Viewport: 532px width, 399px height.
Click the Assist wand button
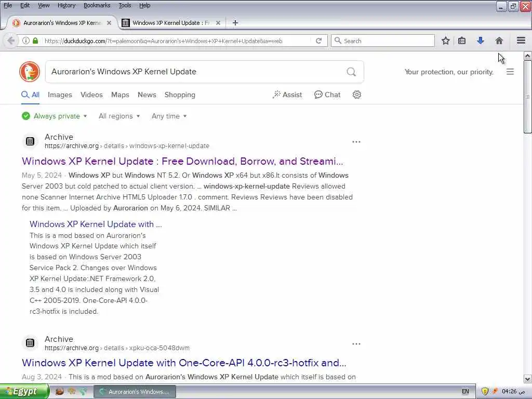click(x=287, y=95)
